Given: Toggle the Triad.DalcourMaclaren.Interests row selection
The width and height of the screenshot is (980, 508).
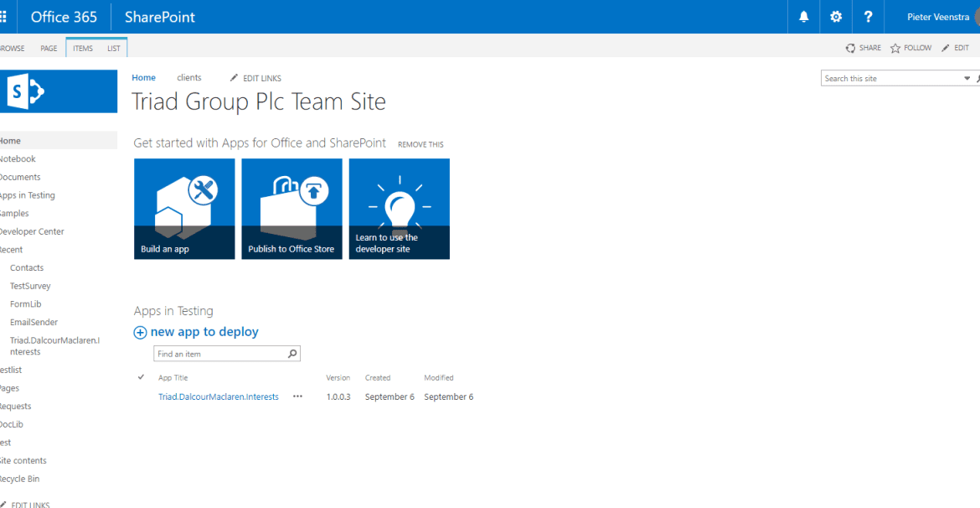Looking at the screenshot, I should [x=141, y=396].
